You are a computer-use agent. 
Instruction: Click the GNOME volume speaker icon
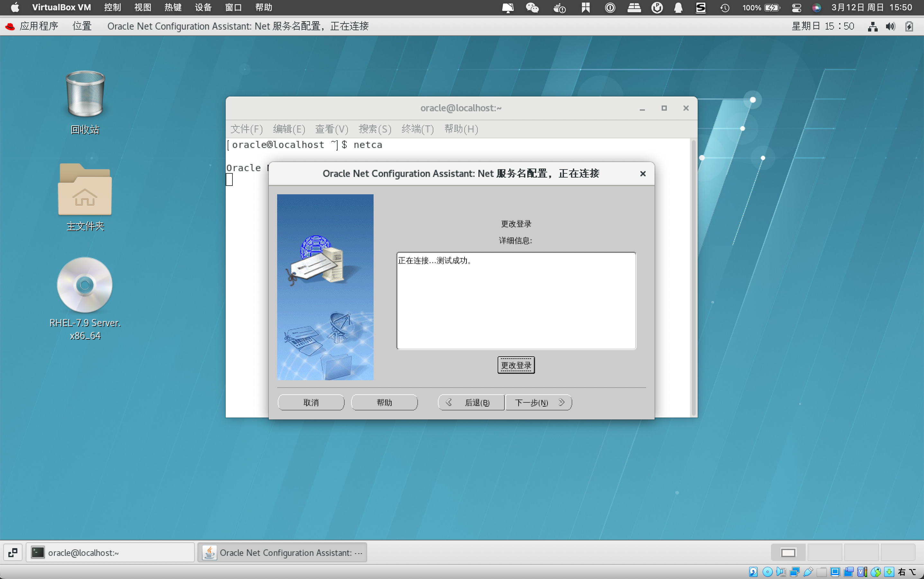890,26
